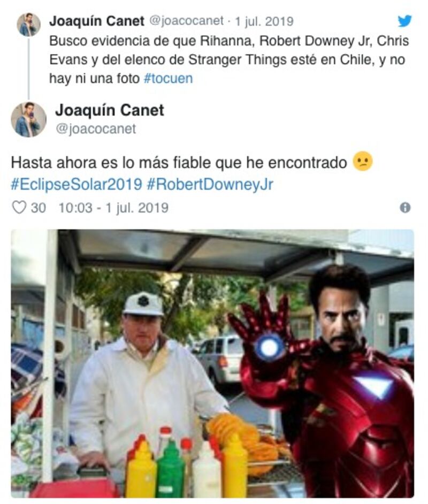
Task: Click the 30 likes count
Action: (38, 208)
